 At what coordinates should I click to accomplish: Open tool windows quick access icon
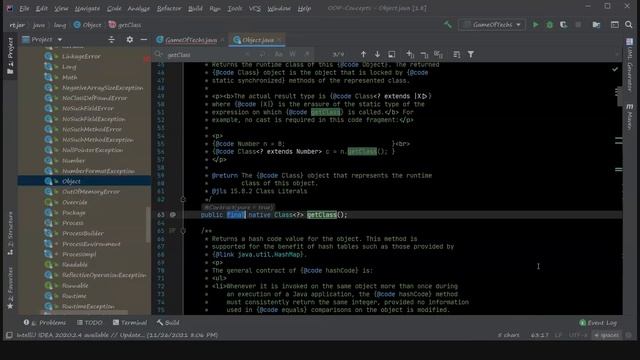click(x=9, y=336)
